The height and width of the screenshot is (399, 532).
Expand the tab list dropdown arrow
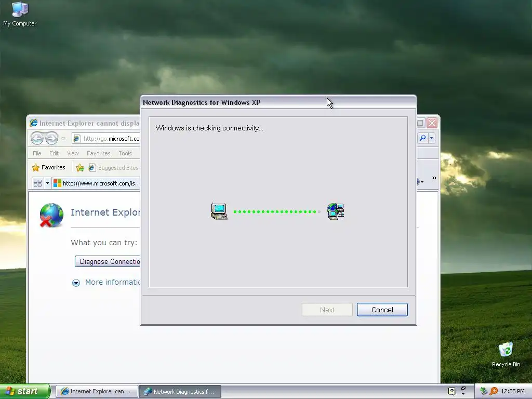pyautogui.click(x=47, y=183)
